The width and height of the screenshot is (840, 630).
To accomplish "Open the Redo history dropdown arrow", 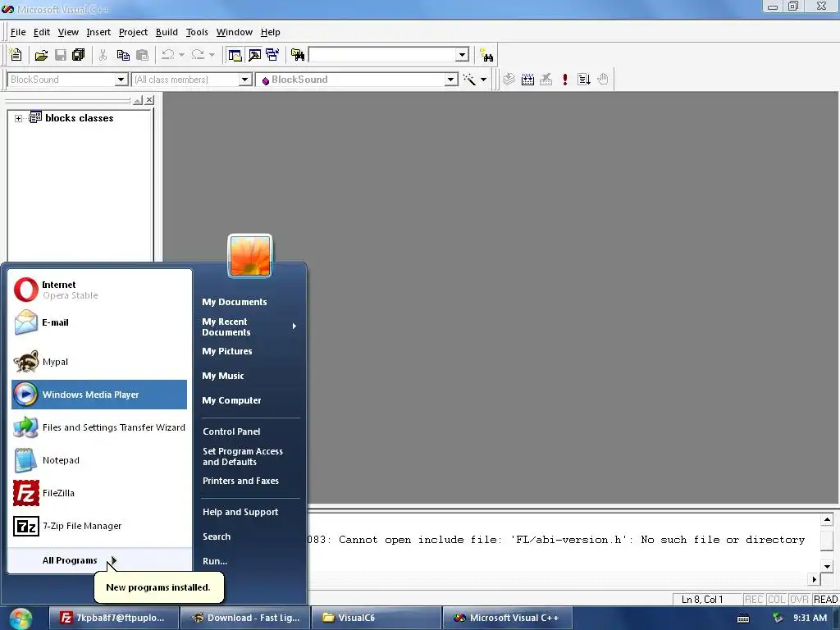I will tap(212, 55).
